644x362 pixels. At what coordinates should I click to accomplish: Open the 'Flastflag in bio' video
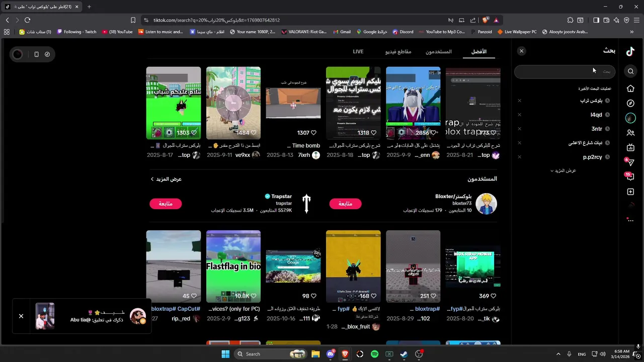point(233,266)
